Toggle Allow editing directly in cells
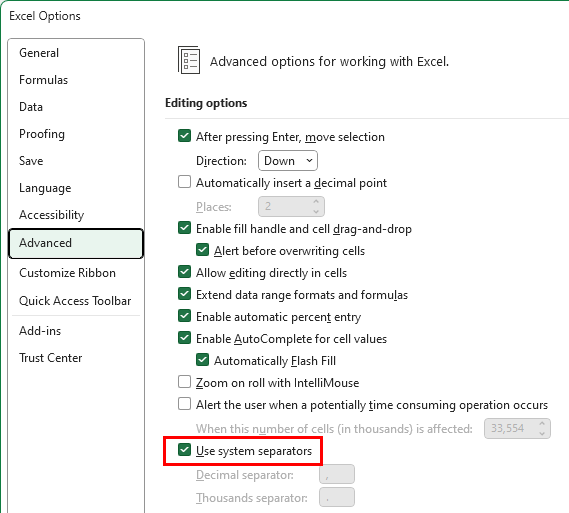The image size is (569, 513). tap(184, 272)
